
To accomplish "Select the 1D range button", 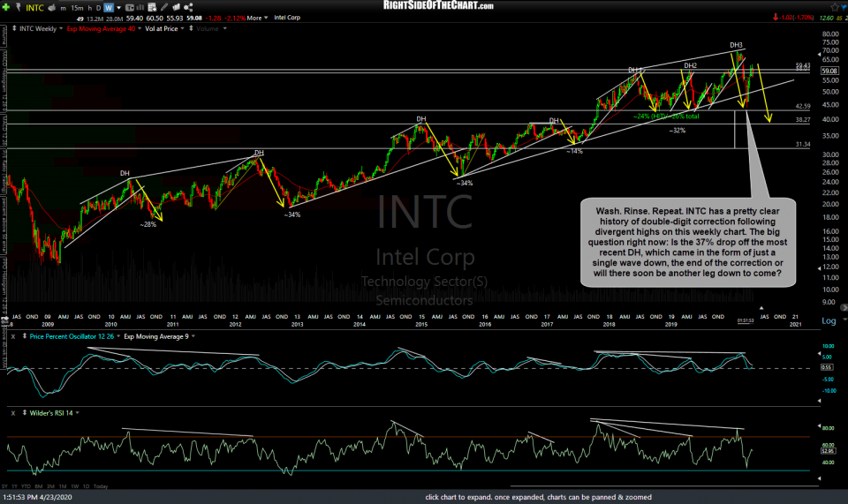I will click(86, 486).
